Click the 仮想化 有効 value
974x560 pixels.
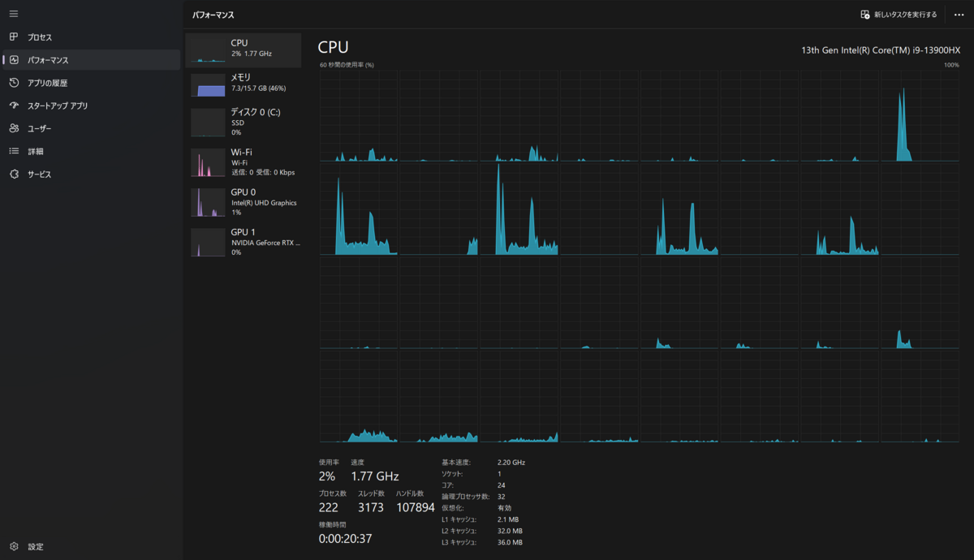pyautogui.click(x=504, y=507)
